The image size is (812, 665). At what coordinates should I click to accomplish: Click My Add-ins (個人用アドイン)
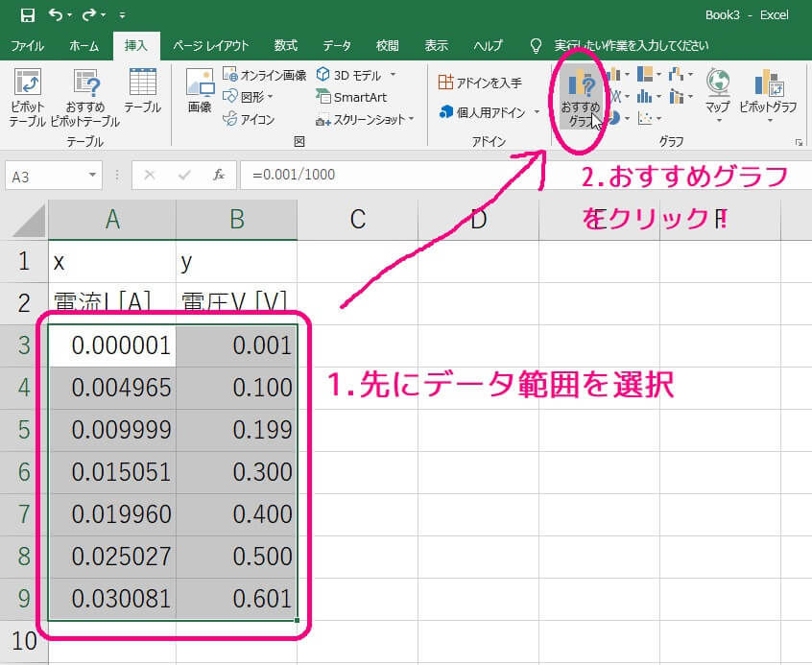coord(482,112)
